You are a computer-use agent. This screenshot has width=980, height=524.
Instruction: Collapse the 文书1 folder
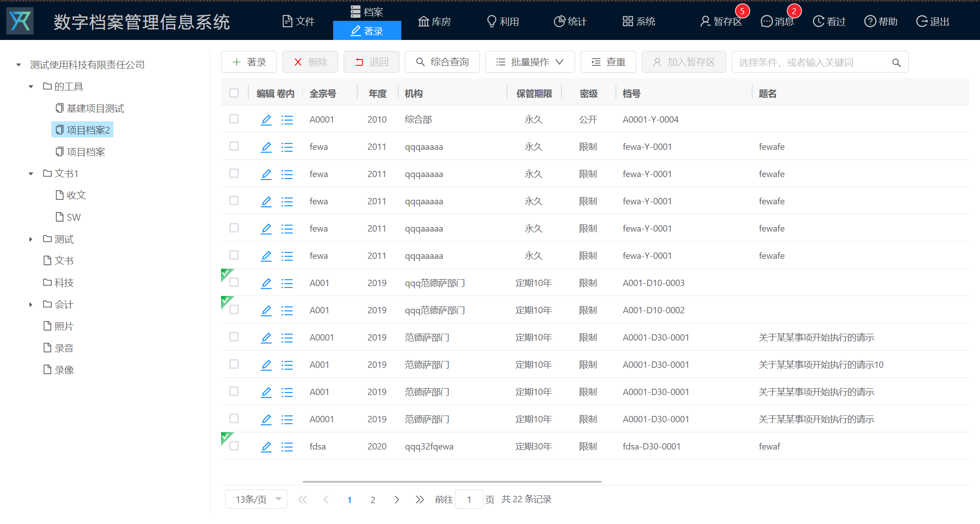coord(31,174)
